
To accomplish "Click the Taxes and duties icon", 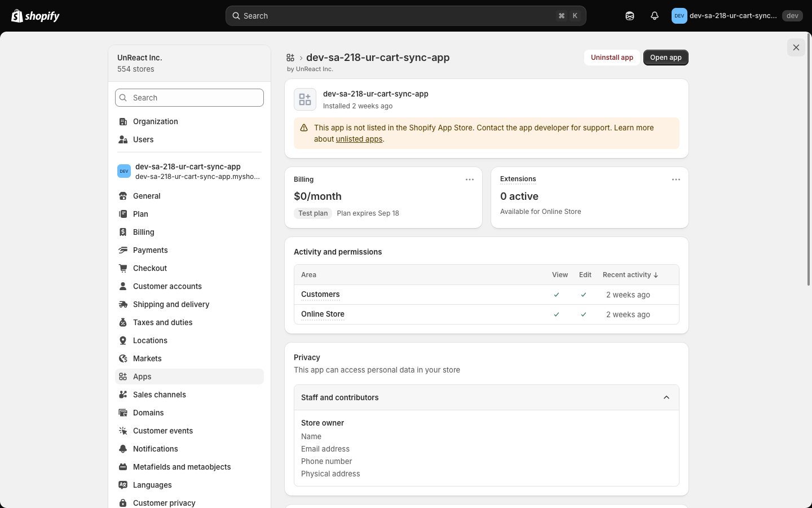I will [123, 322].
